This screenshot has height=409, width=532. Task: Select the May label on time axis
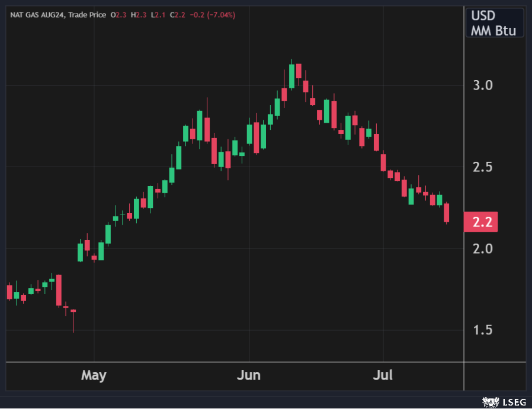[x=94, y=375]
